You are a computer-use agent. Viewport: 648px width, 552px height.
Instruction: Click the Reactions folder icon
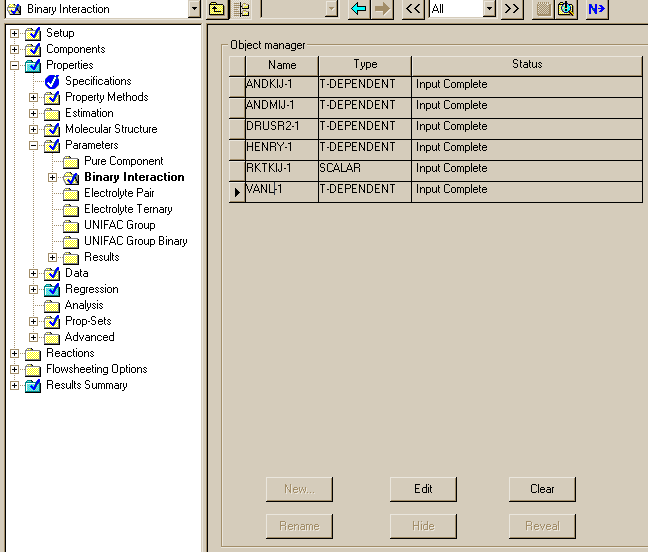33,354
